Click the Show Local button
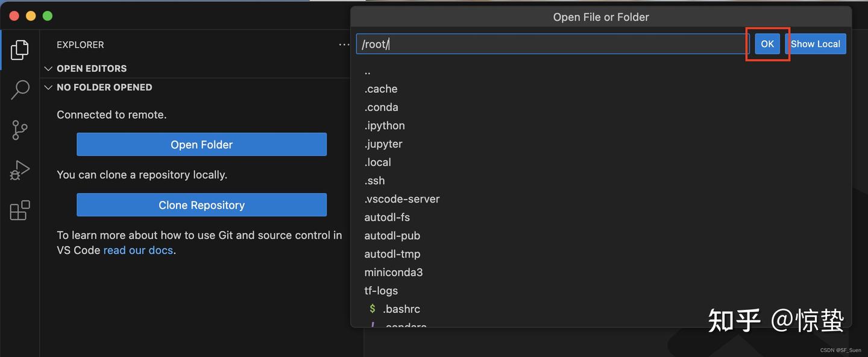The image size is (868, 357). tap(815, 44)
